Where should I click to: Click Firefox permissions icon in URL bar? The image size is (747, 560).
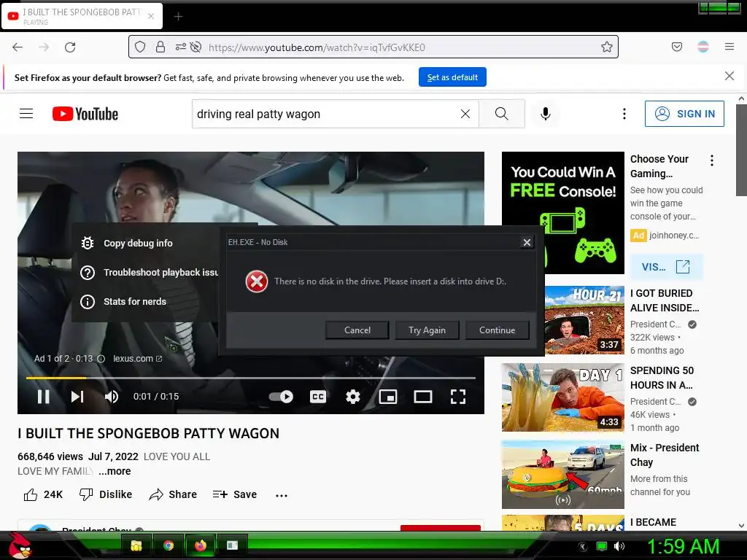point(181,47)
